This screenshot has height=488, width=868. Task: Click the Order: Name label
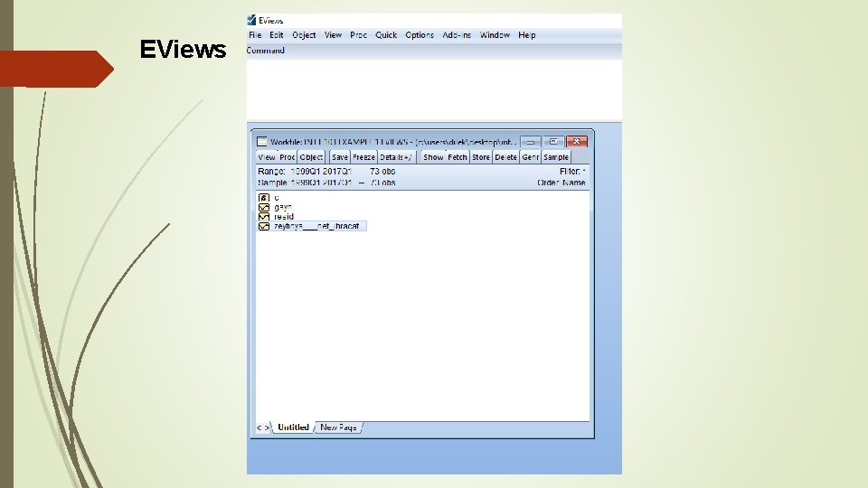(561, 183)
